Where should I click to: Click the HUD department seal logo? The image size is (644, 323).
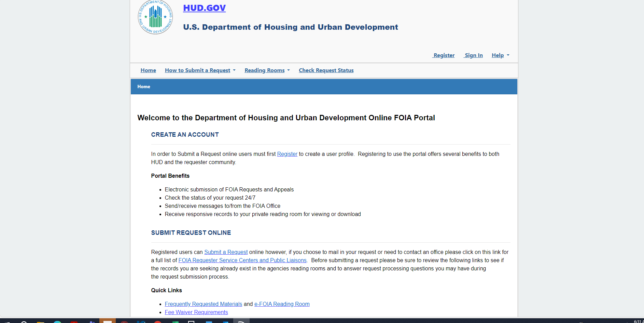[155, 17]
